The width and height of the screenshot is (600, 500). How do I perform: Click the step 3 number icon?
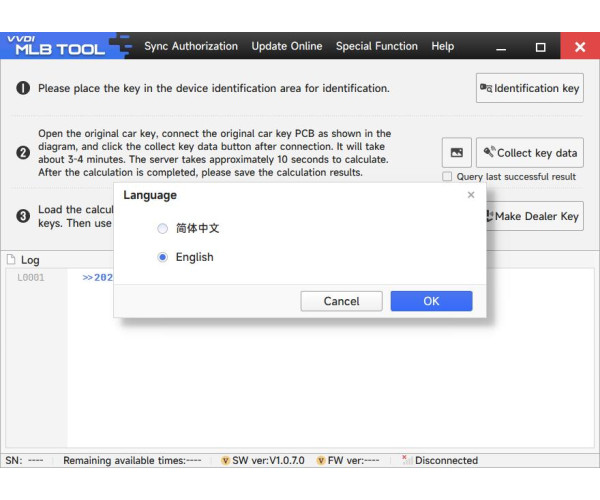click(23, 216)
